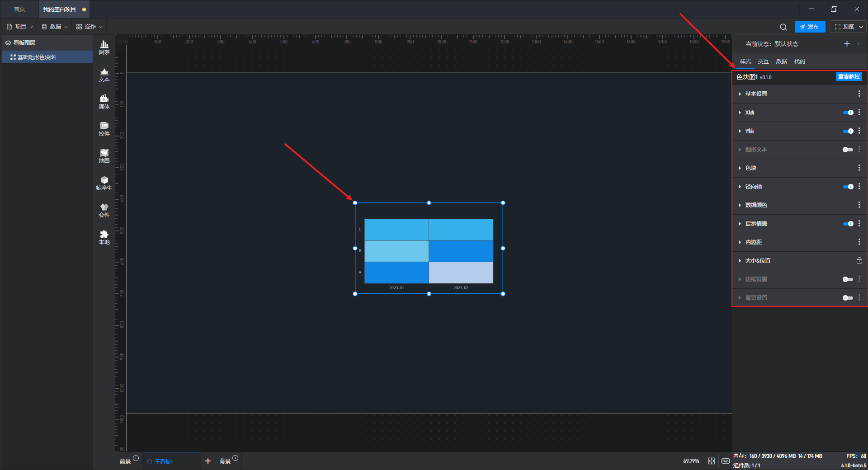Select the 我的空白项目 tab
This screenshot has width=868, height=470.
(64, 9)
